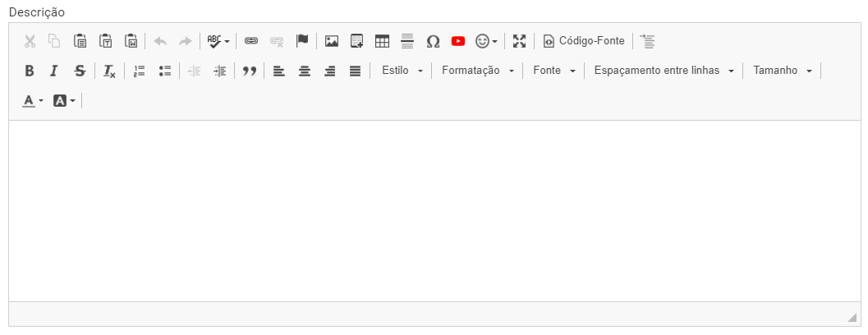Viewport: 868px width, 335px height.
Task: Open the Formatação dropdown
Action: tap(478, 71)
